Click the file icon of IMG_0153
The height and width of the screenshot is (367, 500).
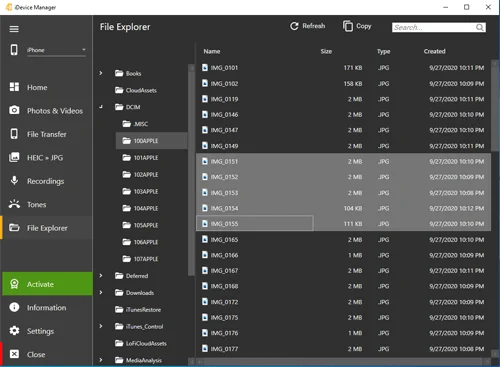tap(205, 192)
